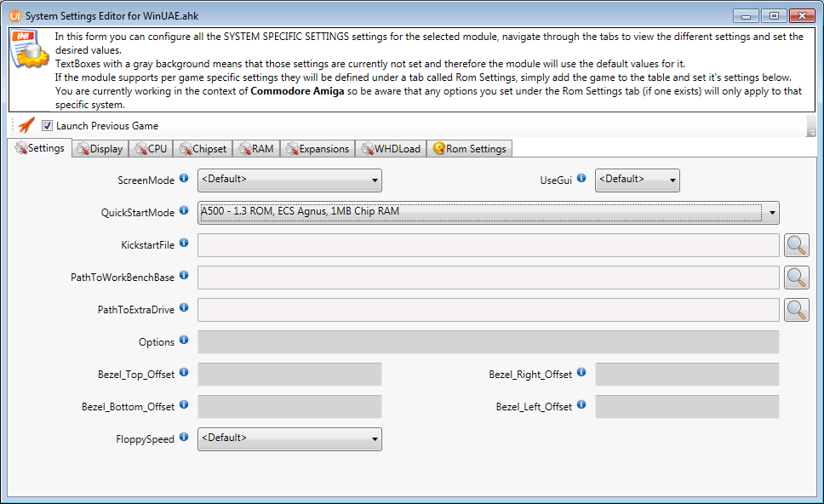The image size is (824, 504).
Task: Open the ScreenMode dropdown
Action: [x=289, y=180]
